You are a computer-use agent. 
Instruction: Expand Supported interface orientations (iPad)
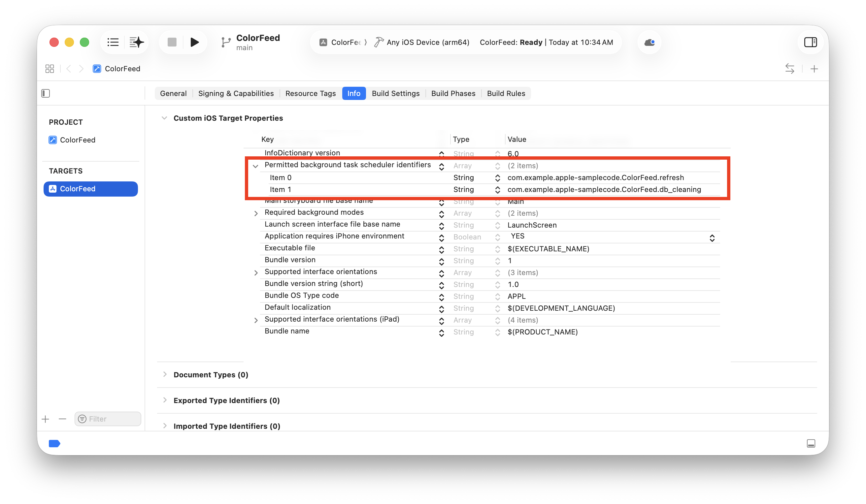click(x=256, y=320)
